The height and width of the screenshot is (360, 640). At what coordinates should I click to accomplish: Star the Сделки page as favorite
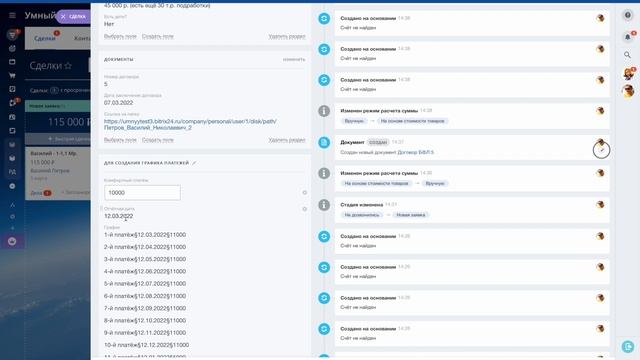pyautogui.click(x=68, y=66)
